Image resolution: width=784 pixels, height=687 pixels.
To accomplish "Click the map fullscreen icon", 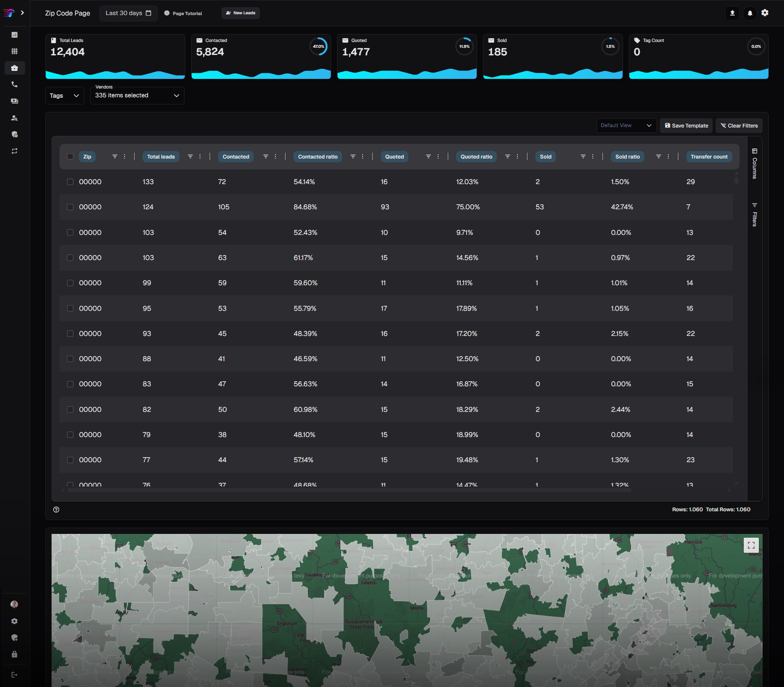I will (751, 545).
